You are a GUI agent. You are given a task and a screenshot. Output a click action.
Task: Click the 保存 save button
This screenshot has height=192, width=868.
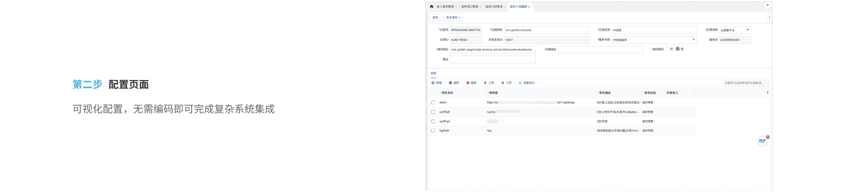[435, 17]
